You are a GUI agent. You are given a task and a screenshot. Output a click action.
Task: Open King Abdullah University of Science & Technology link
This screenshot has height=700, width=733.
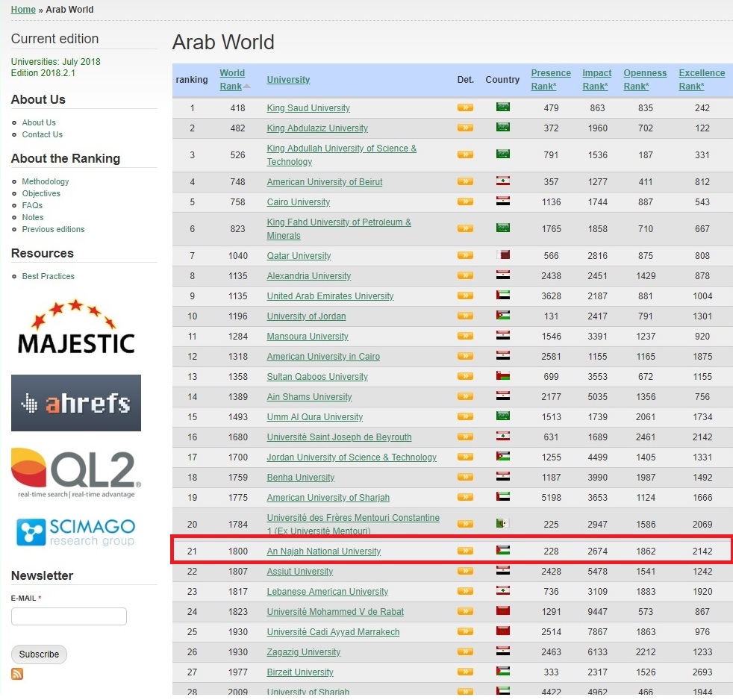pyautogui.click(x=342, y=155)
